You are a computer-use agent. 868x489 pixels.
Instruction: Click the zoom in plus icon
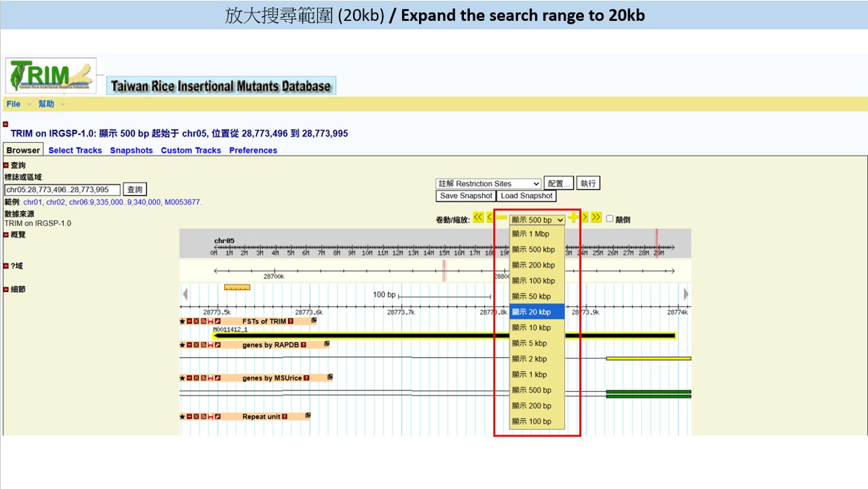click(x=573, y=217)
